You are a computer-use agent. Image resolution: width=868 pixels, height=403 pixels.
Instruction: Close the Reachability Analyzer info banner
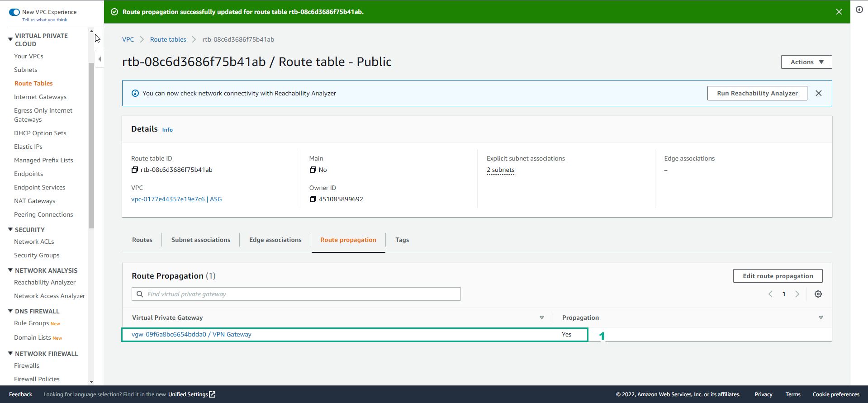click(x=819, y=93)
